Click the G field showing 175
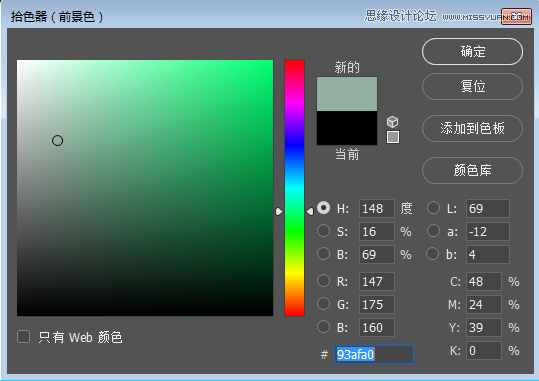The width and height of the screenshot is (539, 381). pyautogui.click(x=377, y=304)
